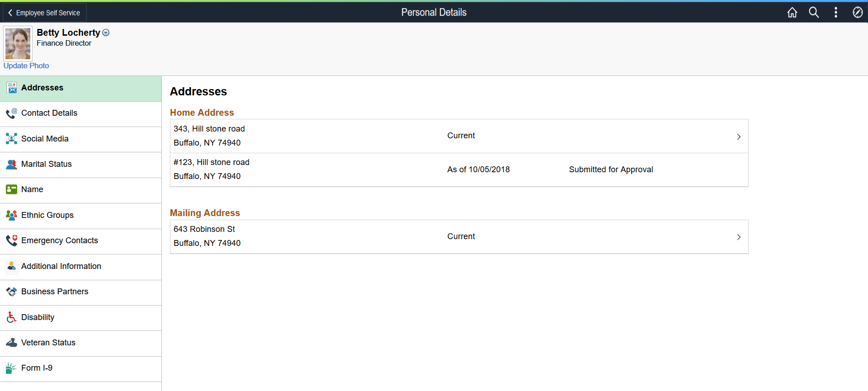Image resolution: width=868 pixels, height=391 pixels.
Task: Click Current status of mailing address
Action: coord(461,236)
